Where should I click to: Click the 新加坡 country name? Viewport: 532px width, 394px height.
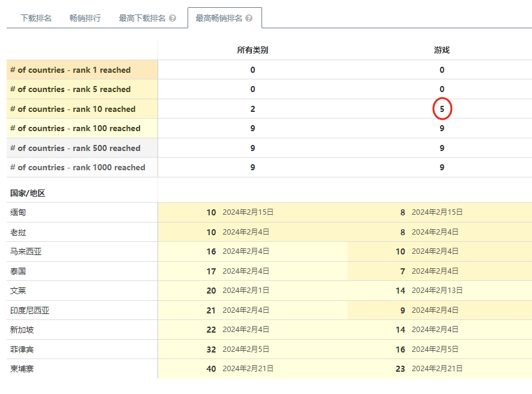click(x=22, y=330)
